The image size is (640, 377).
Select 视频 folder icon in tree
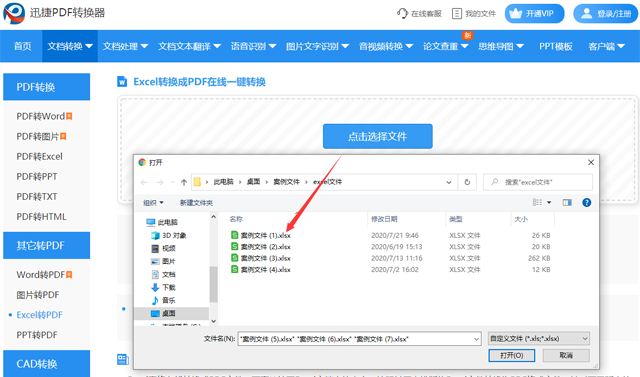(155, 248)
